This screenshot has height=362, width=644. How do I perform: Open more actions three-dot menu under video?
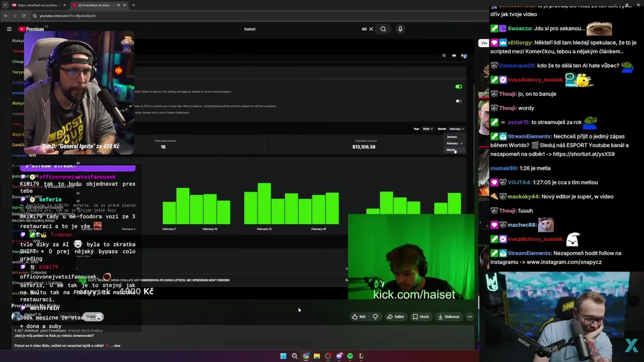point(469,317)
